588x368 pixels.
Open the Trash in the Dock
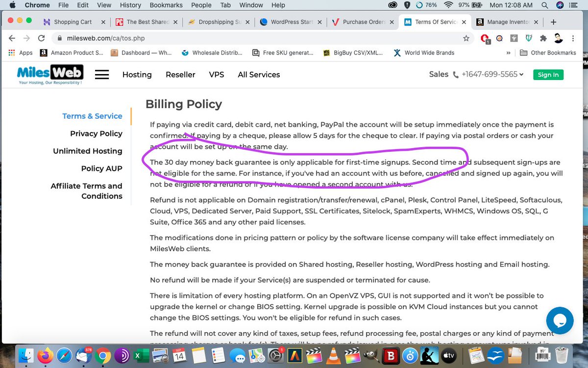click(562, 355)
